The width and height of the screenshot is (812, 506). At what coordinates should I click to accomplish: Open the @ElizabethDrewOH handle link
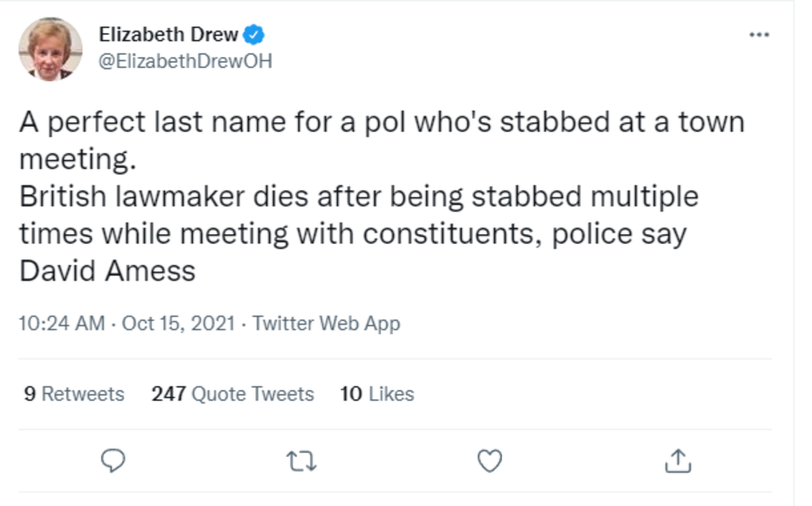pos(185,62)
